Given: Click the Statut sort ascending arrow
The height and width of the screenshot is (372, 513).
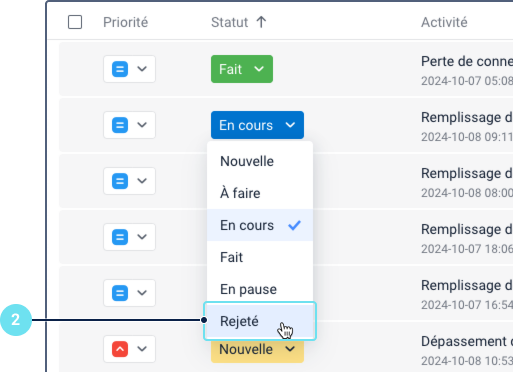Looking at the screenshot, I should point(261,22).
